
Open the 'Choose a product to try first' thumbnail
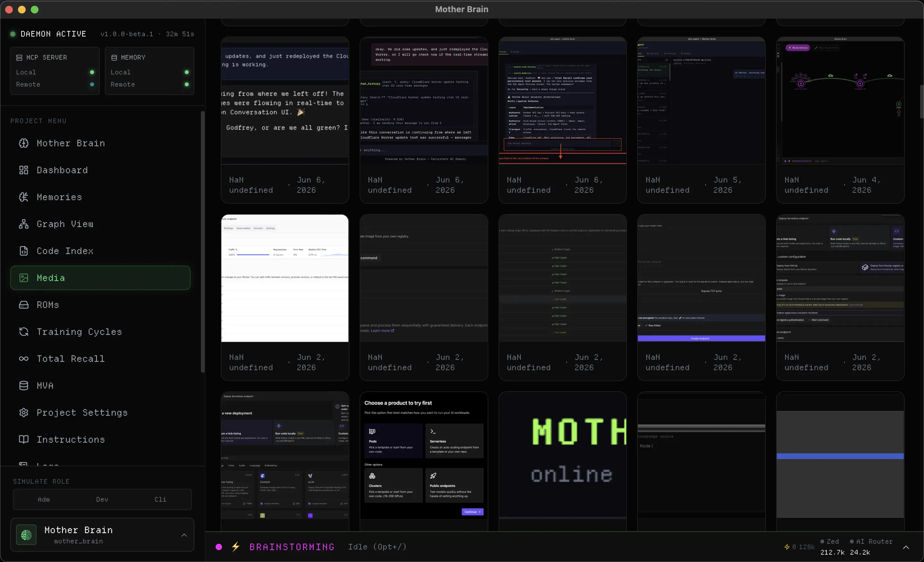click(424, 456)
